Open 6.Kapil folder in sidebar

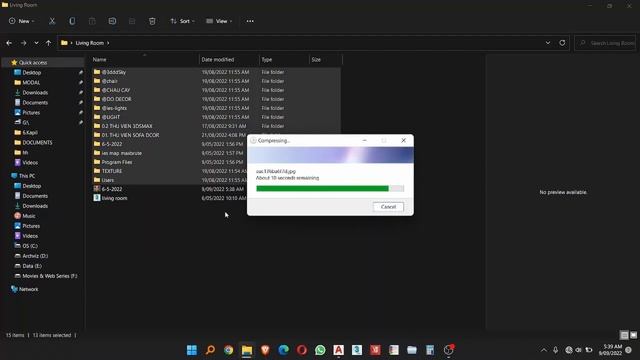[x=30, y=133]
